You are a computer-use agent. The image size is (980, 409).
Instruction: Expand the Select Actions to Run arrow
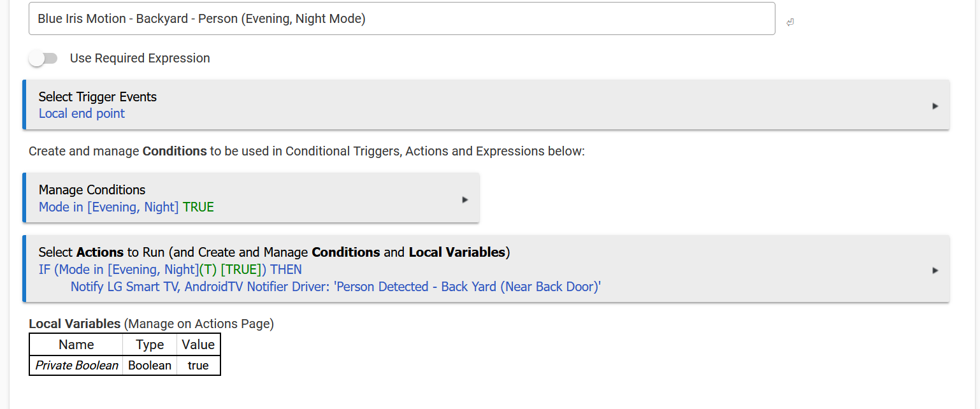click(x=935, y=270)
